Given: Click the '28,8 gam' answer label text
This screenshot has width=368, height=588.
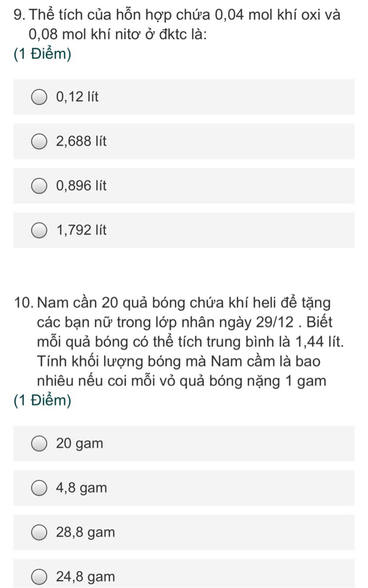Looking at the screenshot, I should click(86, 533).
